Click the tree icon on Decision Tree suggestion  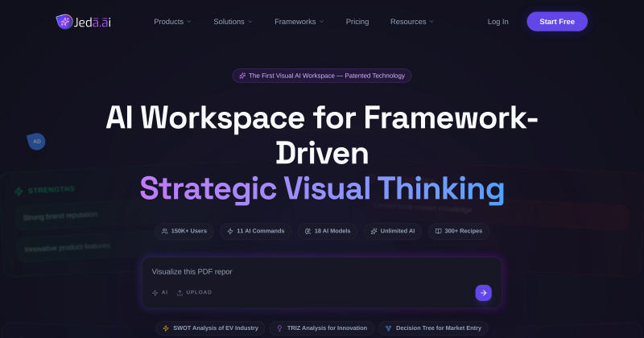point(389,328)
